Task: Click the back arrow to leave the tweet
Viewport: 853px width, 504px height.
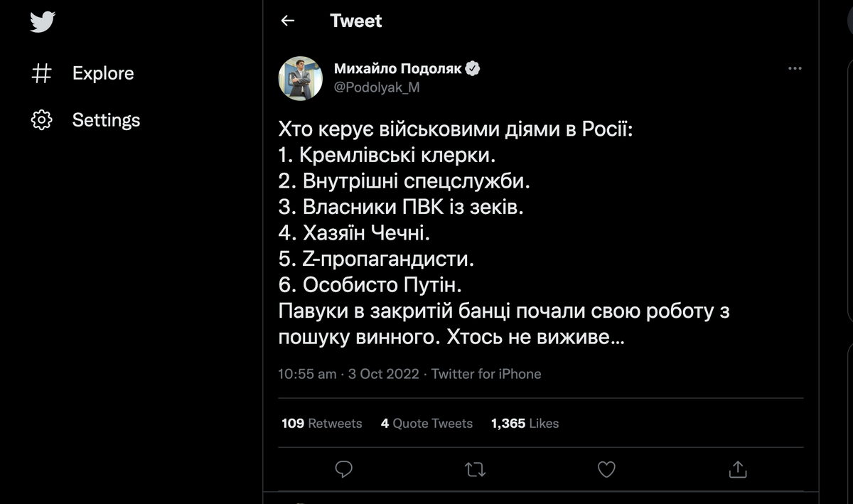Action: coord(287,21)
